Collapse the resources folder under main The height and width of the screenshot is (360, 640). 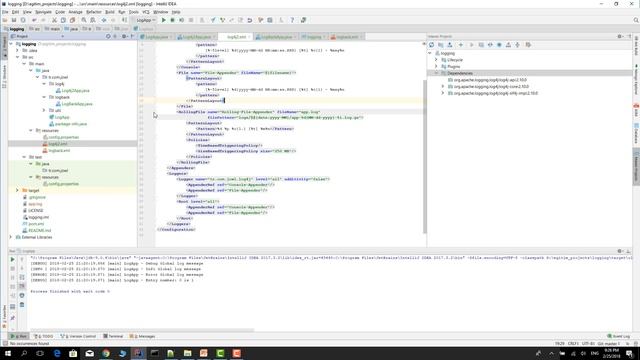coord(31,131)
